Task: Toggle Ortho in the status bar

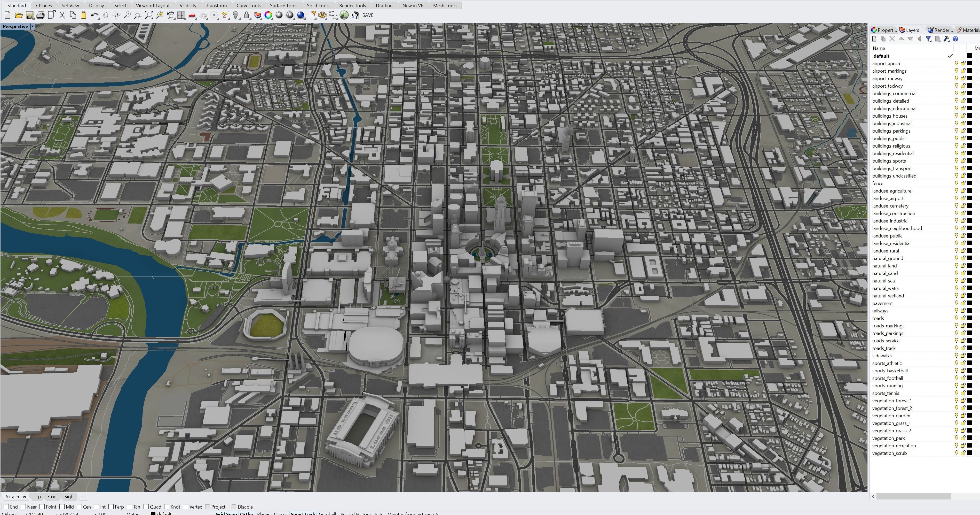Action: 247,513
